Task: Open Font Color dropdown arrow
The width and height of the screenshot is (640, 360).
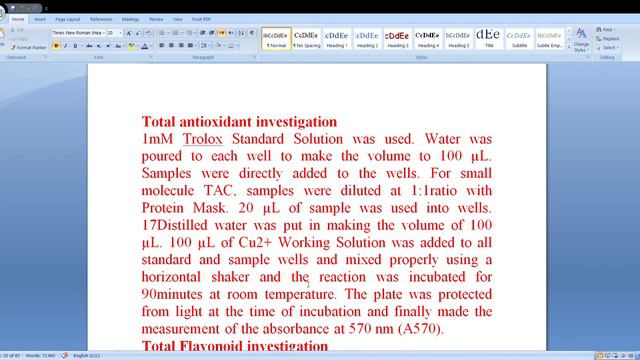Action: tap(151, 46)
